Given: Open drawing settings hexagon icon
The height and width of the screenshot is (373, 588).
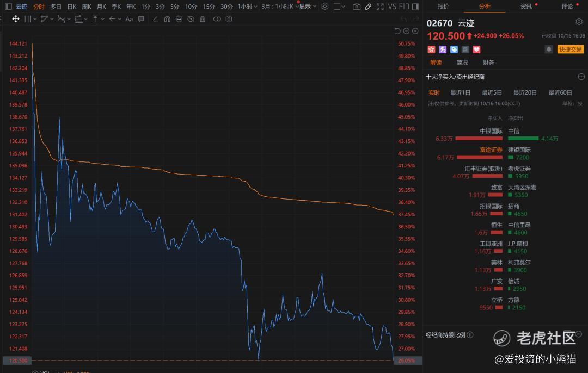Looking at the screenshot, I should pyautogui.click(x=229, y=19).
